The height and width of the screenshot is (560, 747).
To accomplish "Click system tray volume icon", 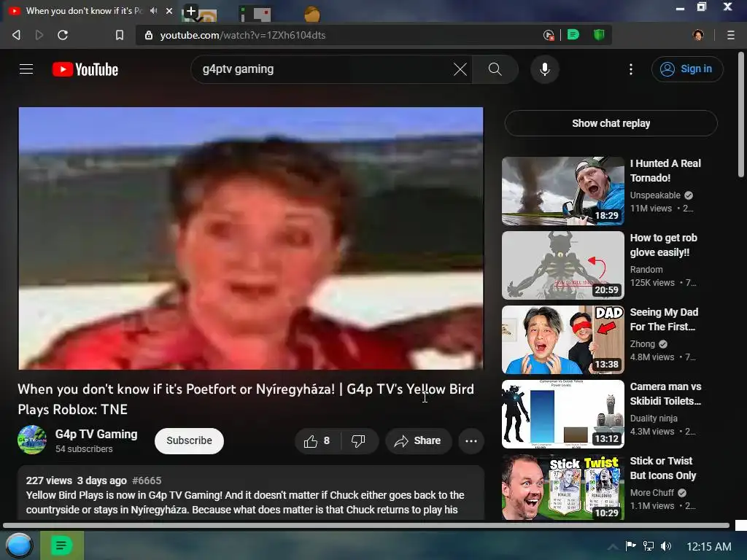I will pyautogui.click(x=666, y=546).
